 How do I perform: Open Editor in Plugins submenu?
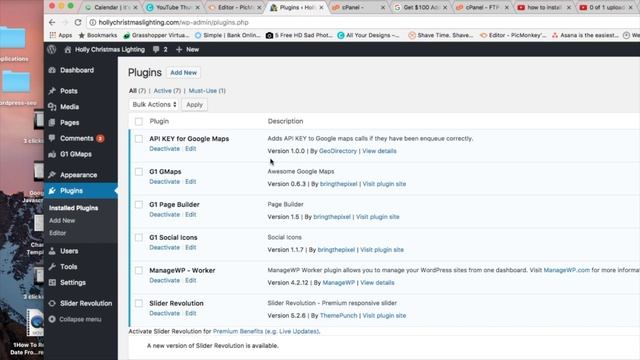coord(58,233)
